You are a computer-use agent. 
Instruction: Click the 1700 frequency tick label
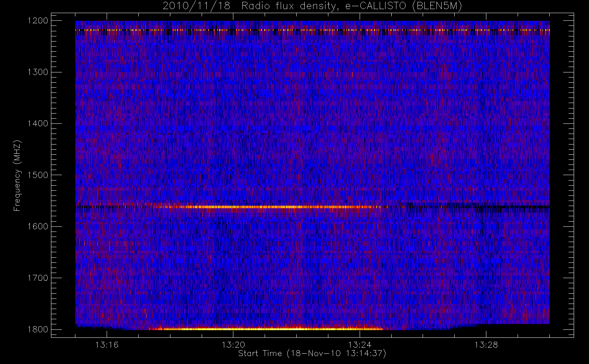(38, 278)
